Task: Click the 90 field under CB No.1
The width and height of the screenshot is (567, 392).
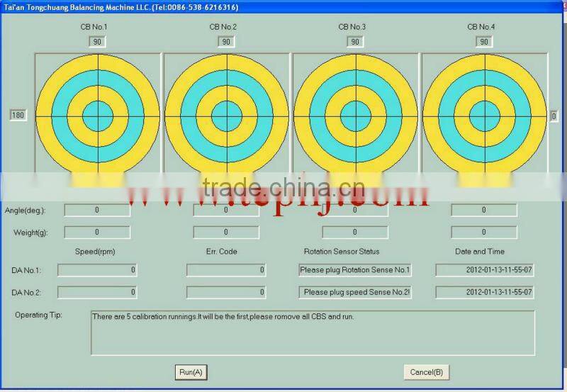Action: pyautogui.click(x=97, y=42)
